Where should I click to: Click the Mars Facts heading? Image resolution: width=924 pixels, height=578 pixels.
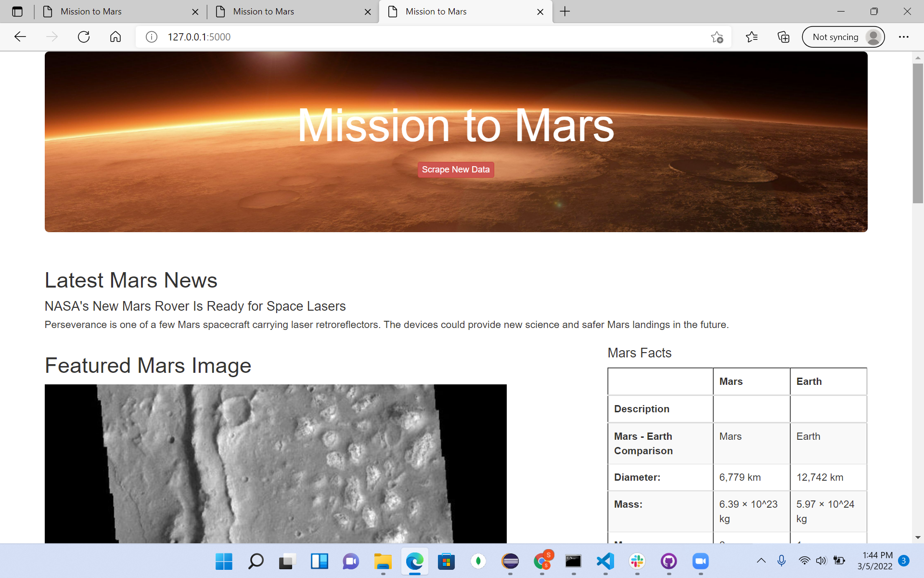pyautogui.click(x=639, y=353)
